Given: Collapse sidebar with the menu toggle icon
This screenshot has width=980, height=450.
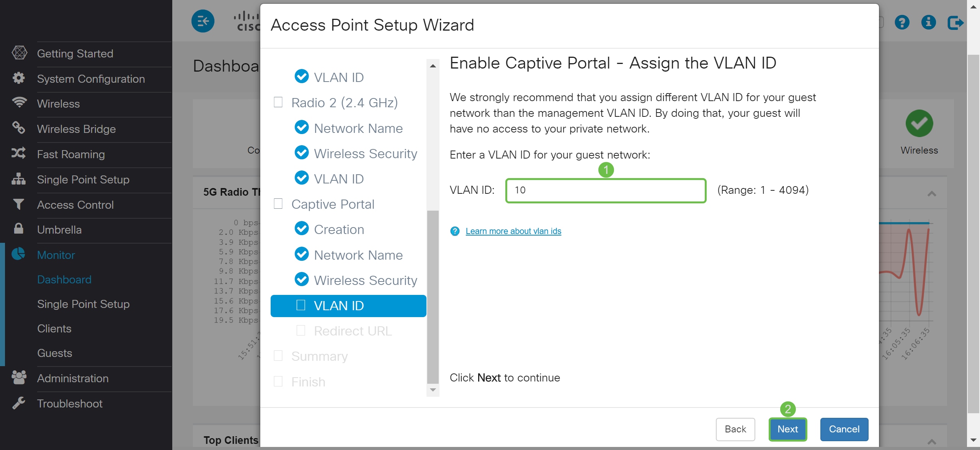Looking at the screenshot, I should tap(203, 21).
